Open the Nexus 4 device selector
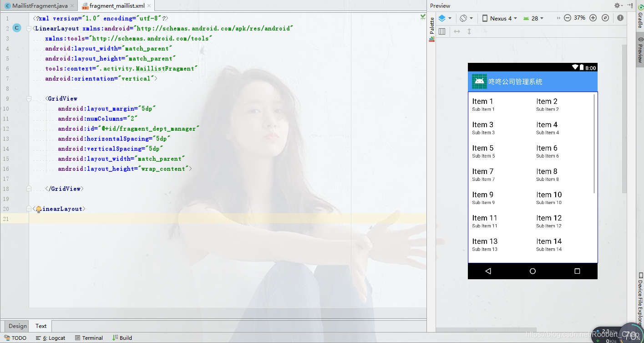This screenshot has width=644, height=343. coord(500,18)
